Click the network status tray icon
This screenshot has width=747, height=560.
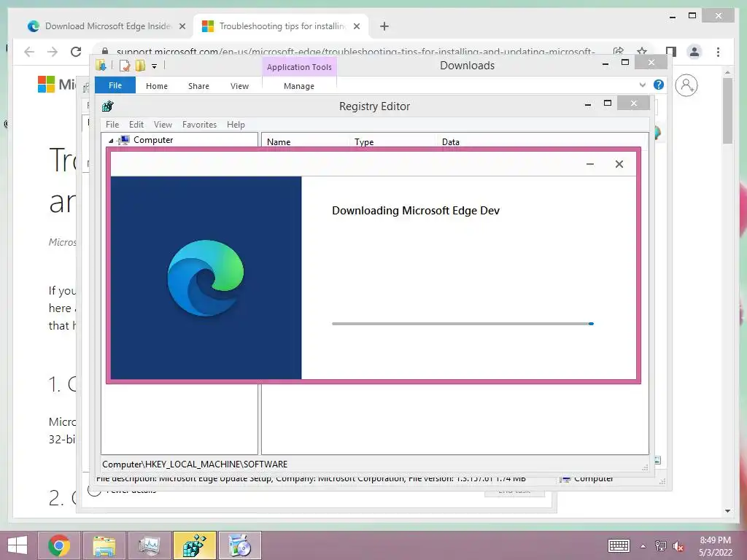(660, 545)
